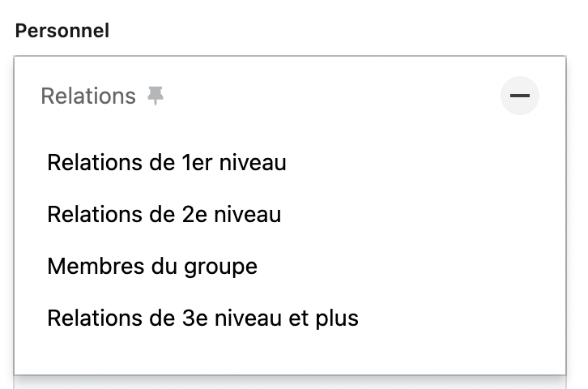Click the round grey collapse button
This screenshot has height=389, width=588.
pyautogui.click(x=520, y=96)
